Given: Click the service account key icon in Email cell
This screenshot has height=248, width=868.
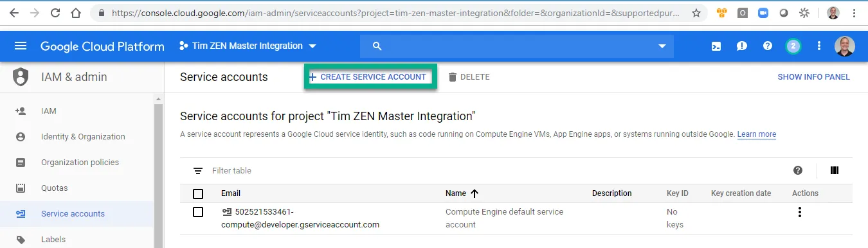Looking at the screenshot, I should click(226, 212).
